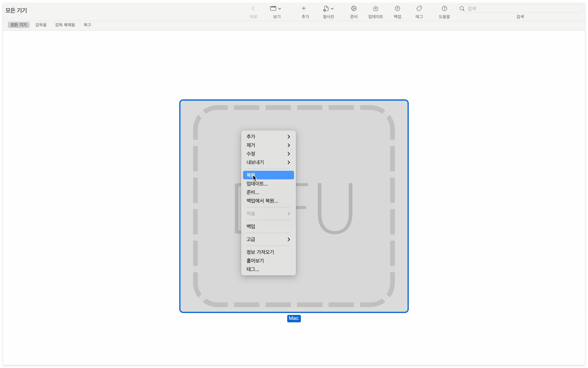Choose 정보 가져오기 from context menu
The height and width of the screenshot is (368, 588).
click(260, 252)
